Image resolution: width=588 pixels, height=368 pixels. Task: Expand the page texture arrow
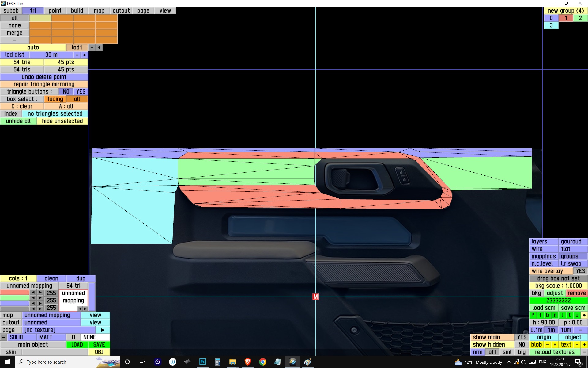pyautogui.click(x=103, y=330)
